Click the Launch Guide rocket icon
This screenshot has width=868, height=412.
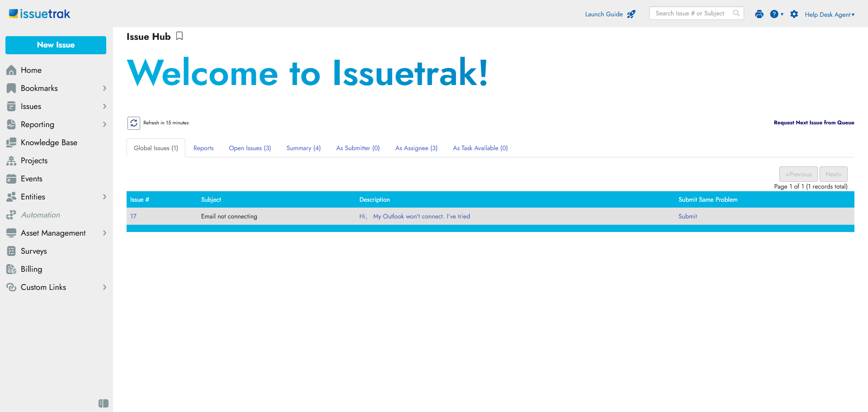click(631, 14)
